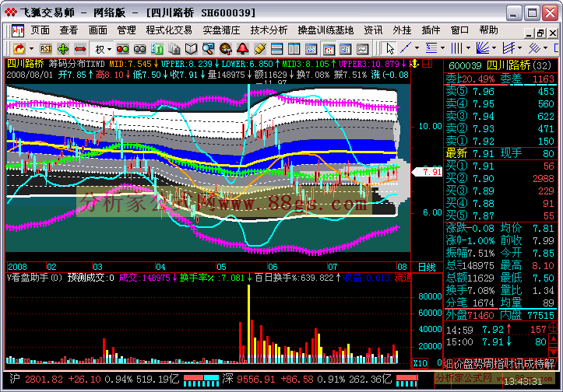Expand the text lines tool dropdown arrow
This screenshot has width=563, height=392.
pos(443,47)
